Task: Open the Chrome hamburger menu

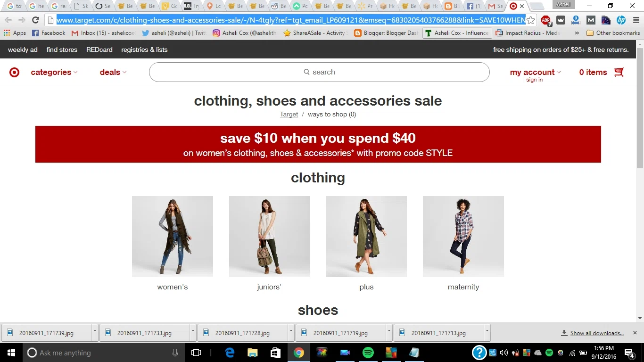Action: pos(635,20)
